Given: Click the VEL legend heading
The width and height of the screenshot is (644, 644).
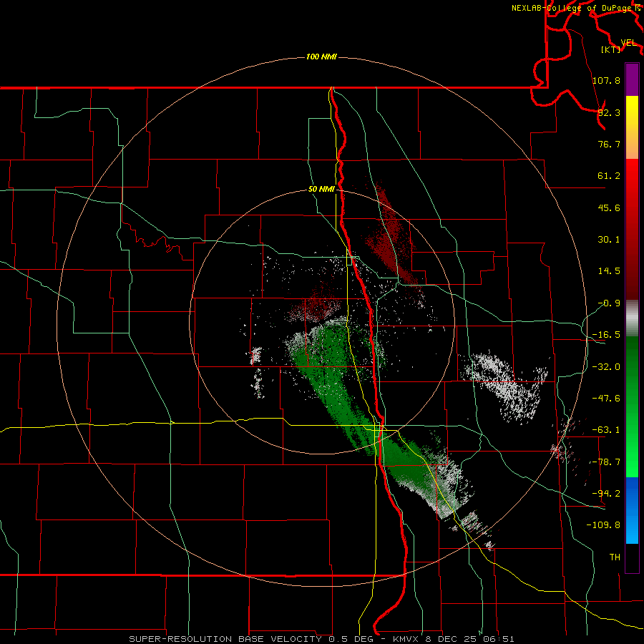Looking at the screenshot, I should tap(628, 43).
